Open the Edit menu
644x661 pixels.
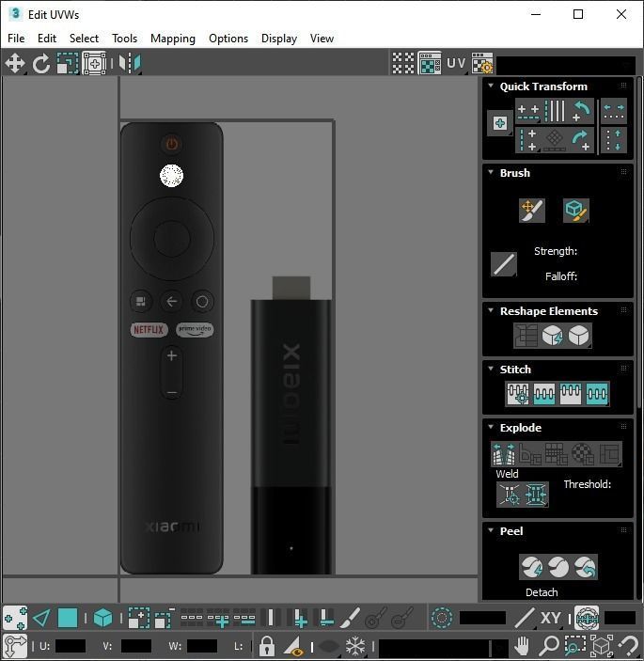pyautogui.click(x=47, y=39)
